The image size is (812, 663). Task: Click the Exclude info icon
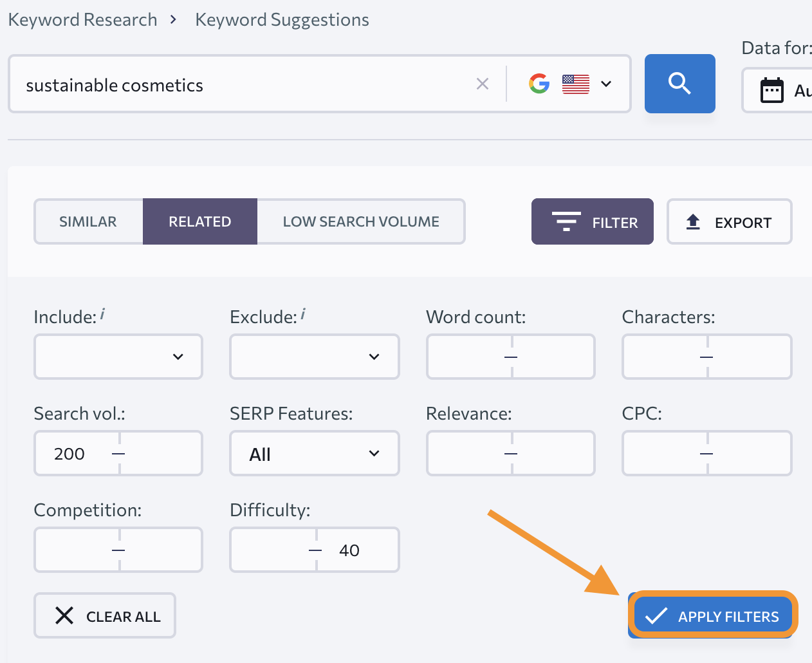pyautogui.click(x=303, y=314)
